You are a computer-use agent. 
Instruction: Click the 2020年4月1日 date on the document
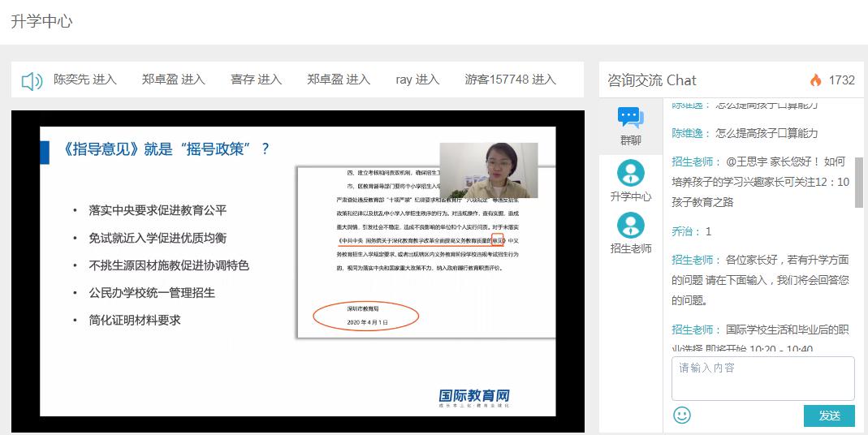tap(368, 321)
